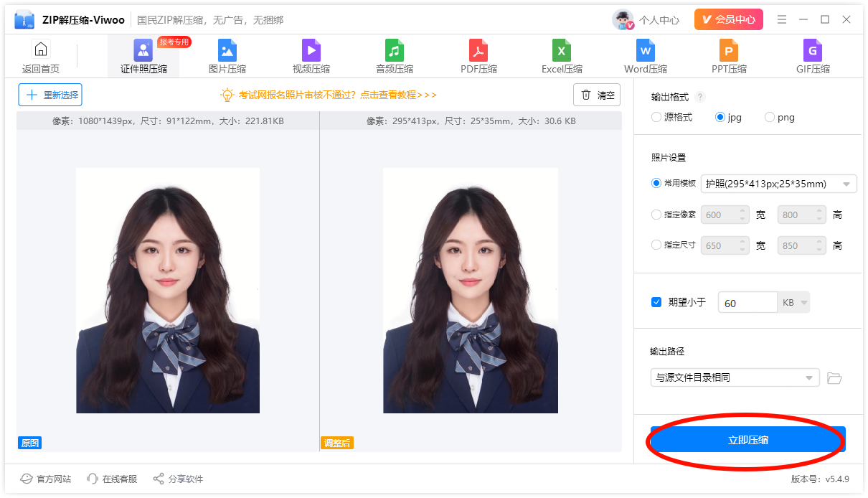Click the expected size field showing 60
This screenshot has height=498, width=868.
(747, 303)
